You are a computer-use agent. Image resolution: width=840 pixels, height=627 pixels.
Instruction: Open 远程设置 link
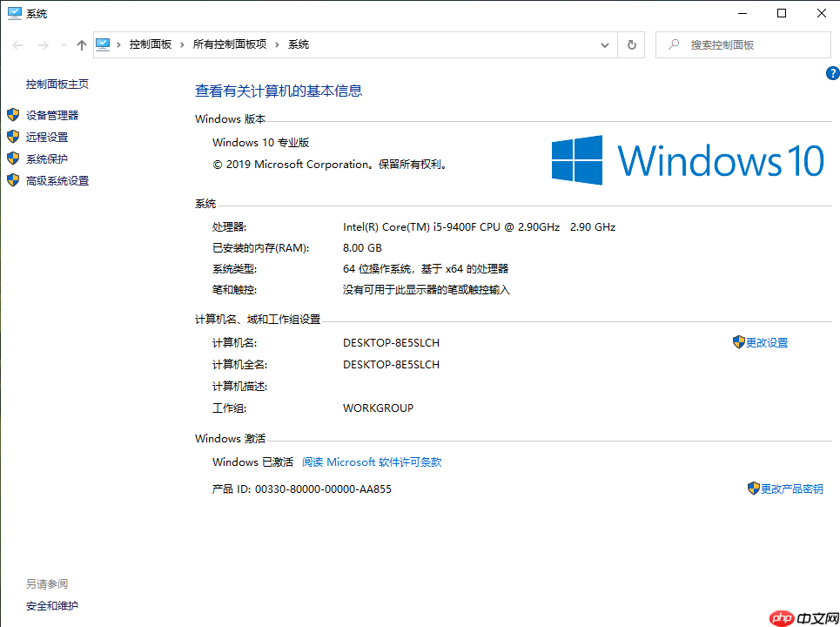(47, 138)
